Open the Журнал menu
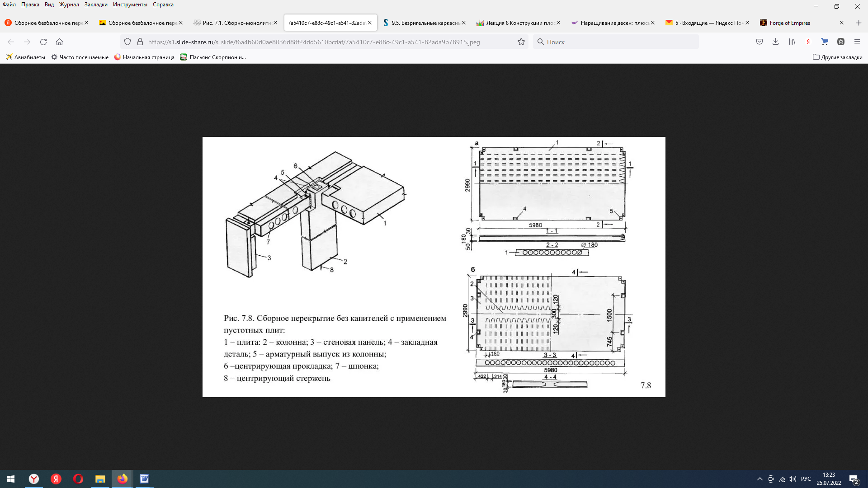868x488 pixels. [69, 5]
